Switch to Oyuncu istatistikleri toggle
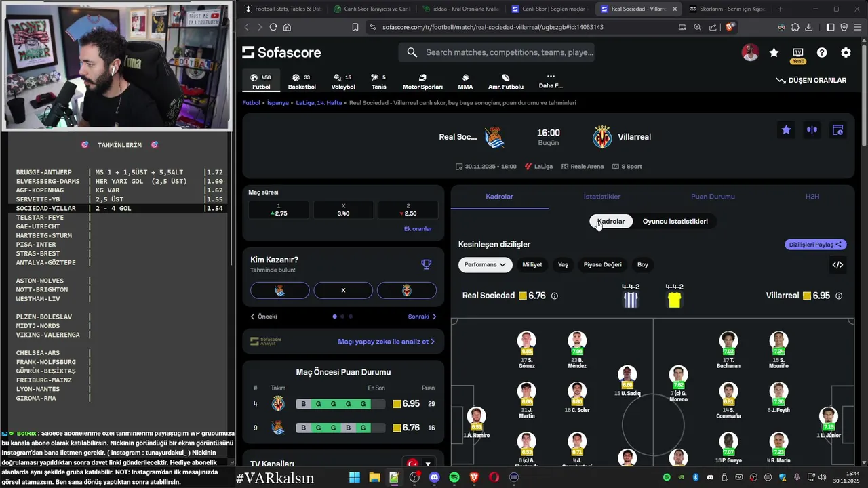Screen dimensions: 868x488 [x=675, y=222]
